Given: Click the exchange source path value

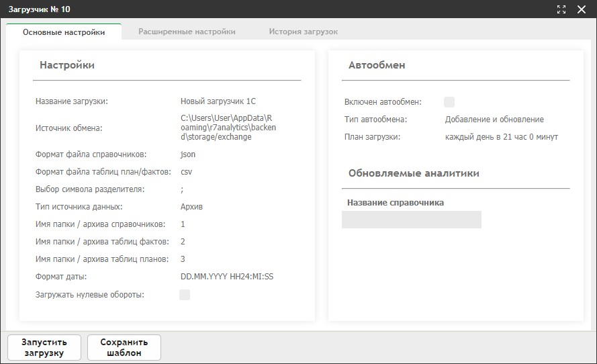Looking at the screenshot, I should [x=228, y=128].
